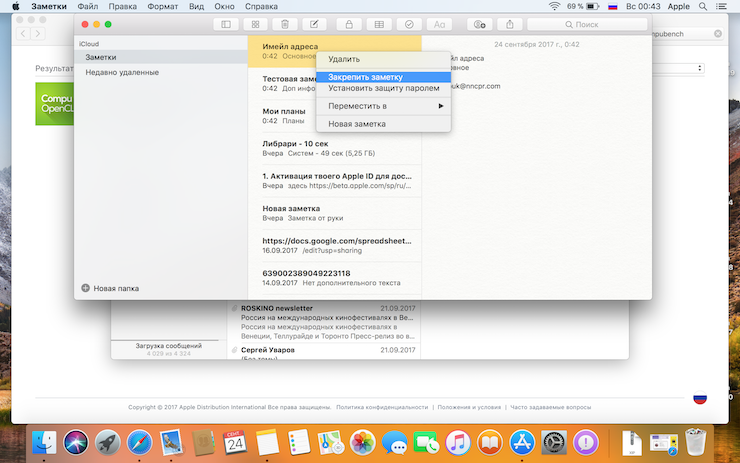This screenshot has height=463, width=740.
Task: Open iTunes from the Dock
Action: click(458, 443)
